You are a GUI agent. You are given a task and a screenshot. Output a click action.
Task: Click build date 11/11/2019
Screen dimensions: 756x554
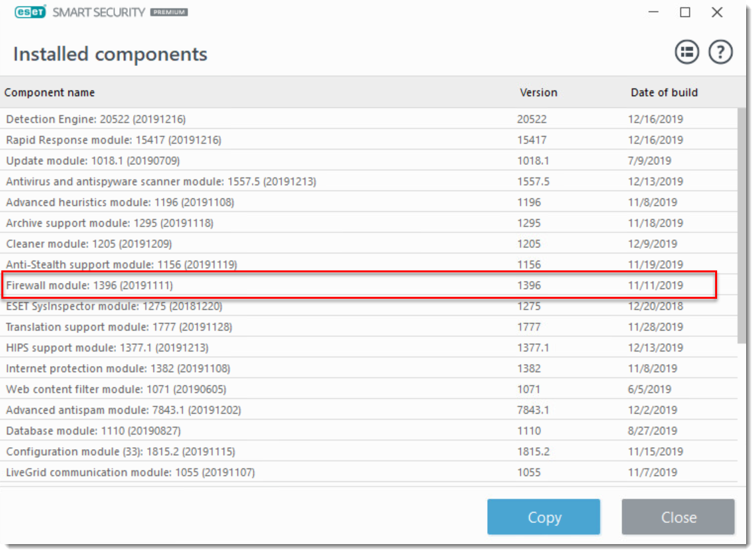(x=655, y=285)
